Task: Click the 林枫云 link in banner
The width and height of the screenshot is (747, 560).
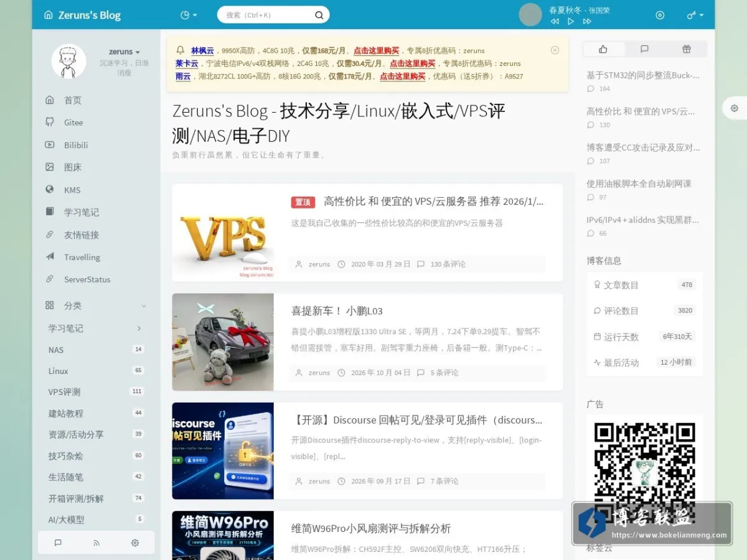Action: pyautogui.click(x=202, y=50)
